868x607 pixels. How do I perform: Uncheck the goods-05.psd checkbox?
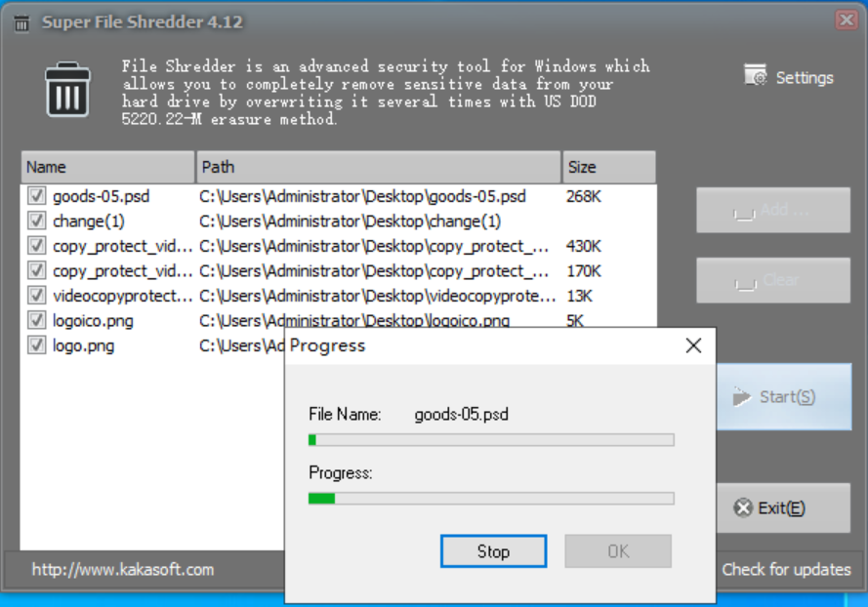click(x=36, y=196)
